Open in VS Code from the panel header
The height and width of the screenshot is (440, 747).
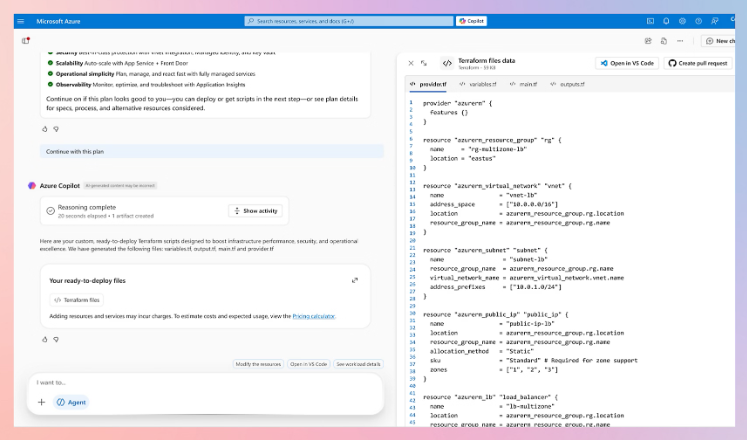[x=627, y=63]
